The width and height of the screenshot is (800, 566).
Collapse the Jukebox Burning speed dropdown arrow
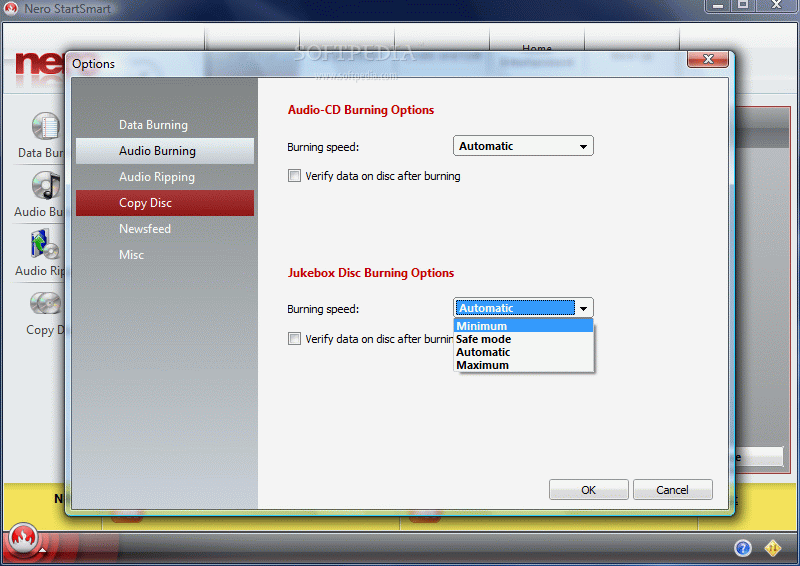(583, 308)
